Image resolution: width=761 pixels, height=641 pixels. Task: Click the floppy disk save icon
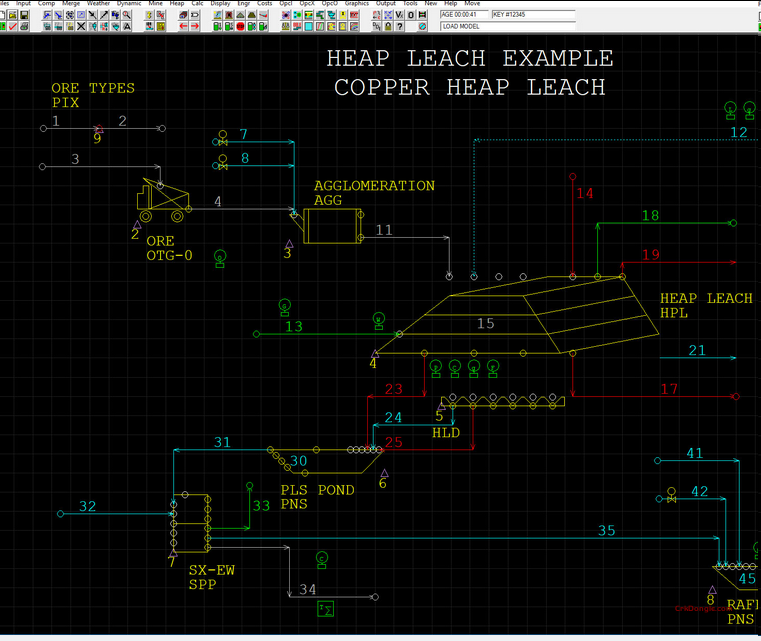[24, 14]
